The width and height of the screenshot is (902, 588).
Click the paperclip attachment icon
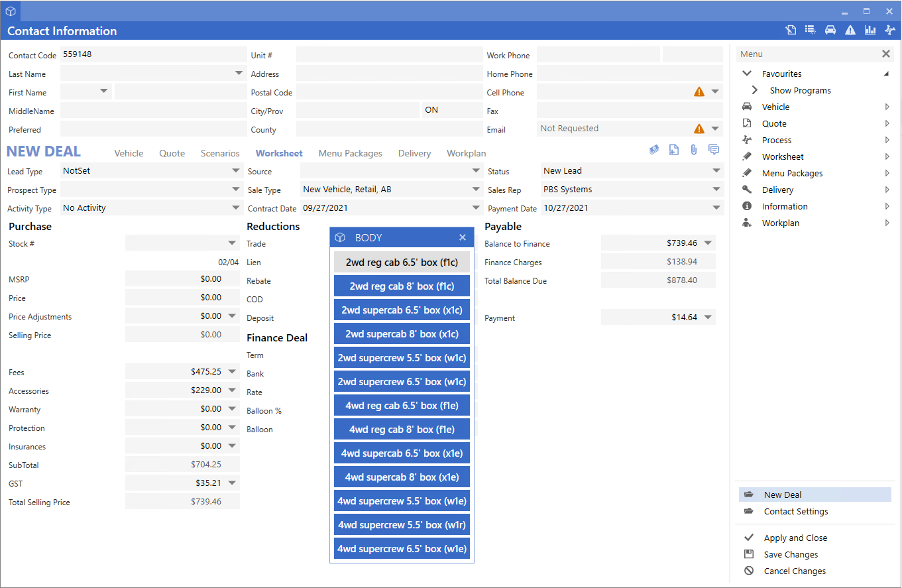pyautogui.click(x=694, y=150)
